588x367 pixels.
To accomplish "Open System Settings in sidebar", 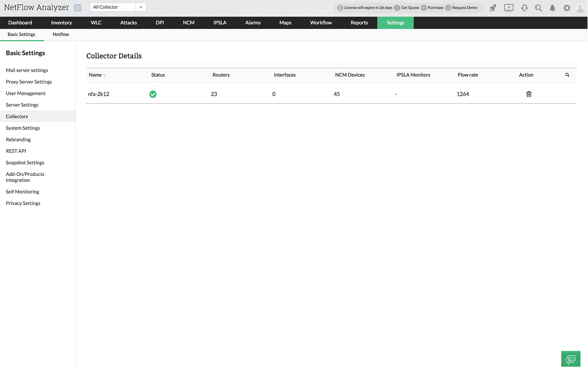I will point(23,128).
